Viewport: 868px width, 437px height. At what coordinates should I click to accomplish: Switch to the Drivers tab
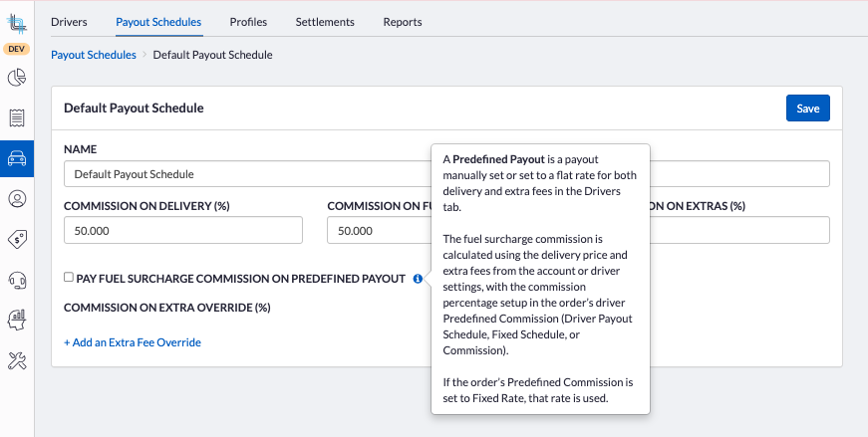[69, 22]
